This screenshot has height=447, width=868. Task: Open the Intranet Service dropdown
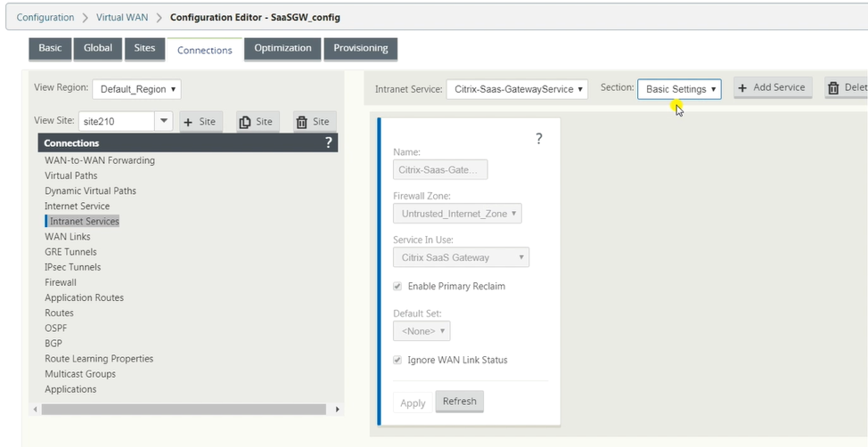point(517,89)
